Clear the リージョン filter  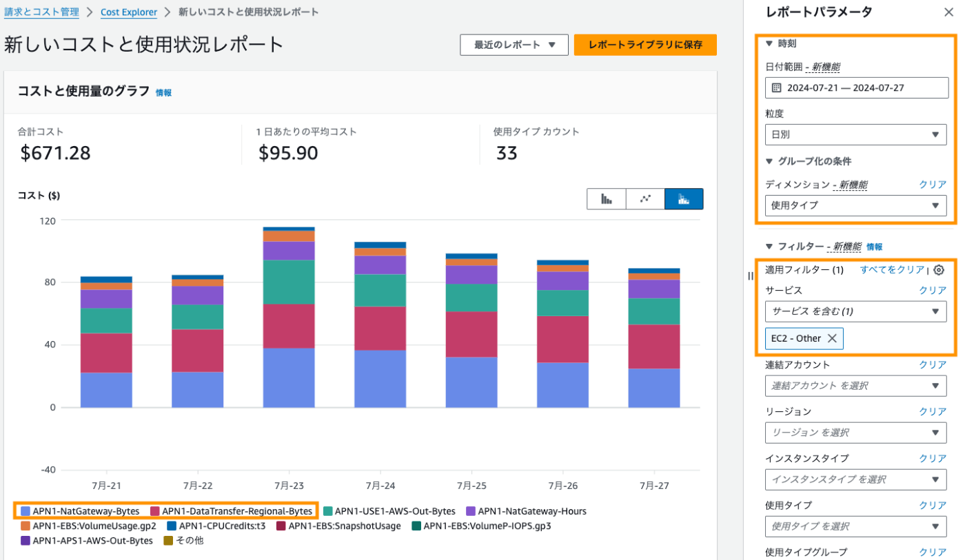pos(933,412)
